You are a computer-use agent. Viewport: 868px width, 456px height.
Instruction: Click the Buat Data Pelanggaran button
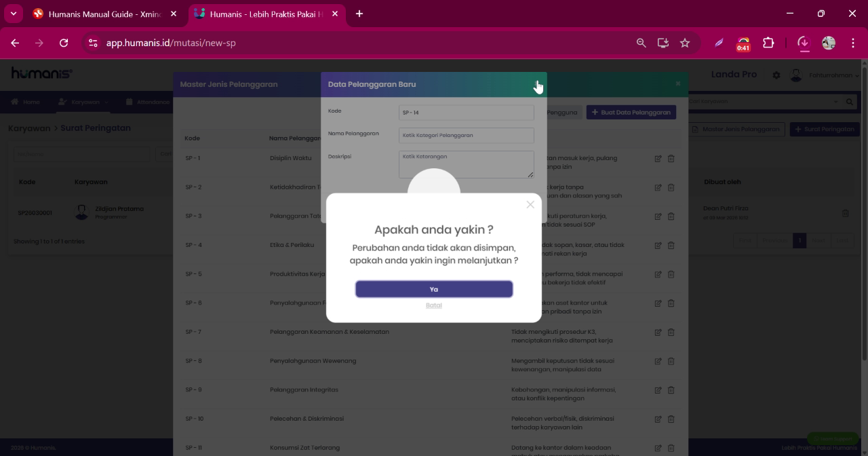[x=631, y=112]
